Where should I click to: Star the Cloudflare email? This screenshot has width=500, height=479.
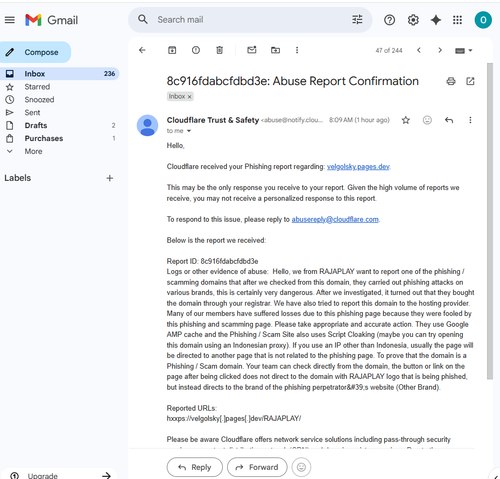coord(406,120)
